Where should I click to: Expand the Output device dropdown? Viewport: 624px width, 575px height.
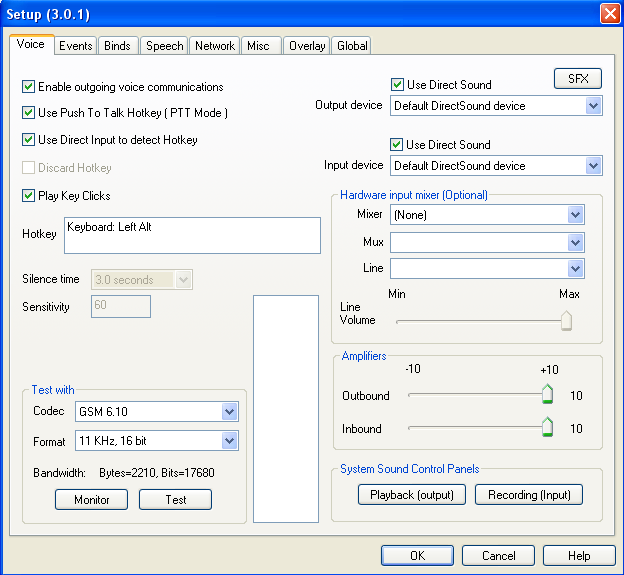click(x=593, y=105)
